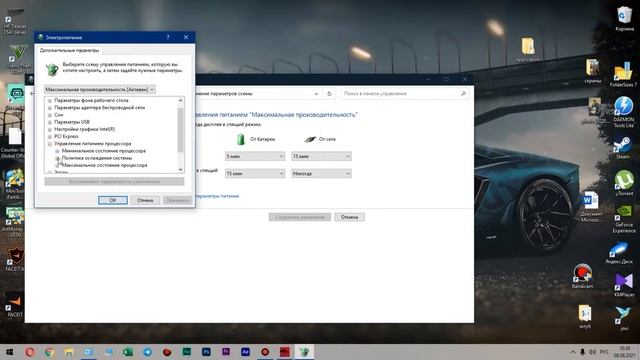Open the Никогда plugged-in sleep dropdown
Screen dimensions: 640x360
pos(321,173)
